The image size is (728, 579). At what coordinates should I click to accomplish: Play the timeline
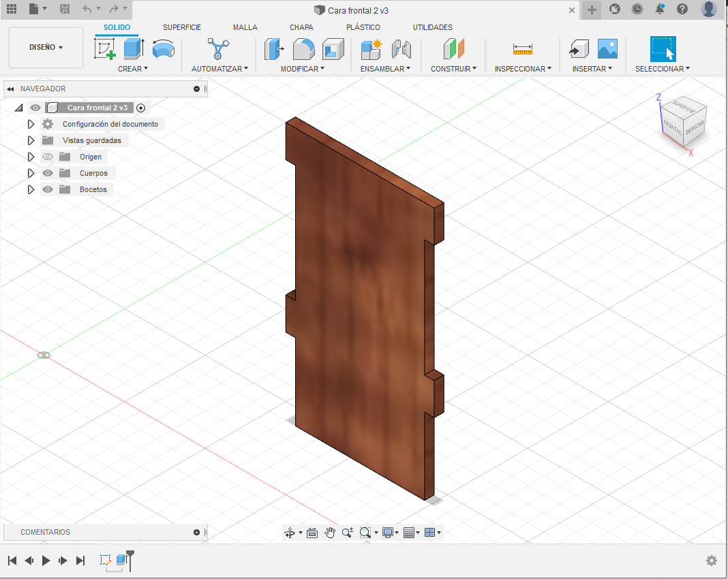pos(46,561)
